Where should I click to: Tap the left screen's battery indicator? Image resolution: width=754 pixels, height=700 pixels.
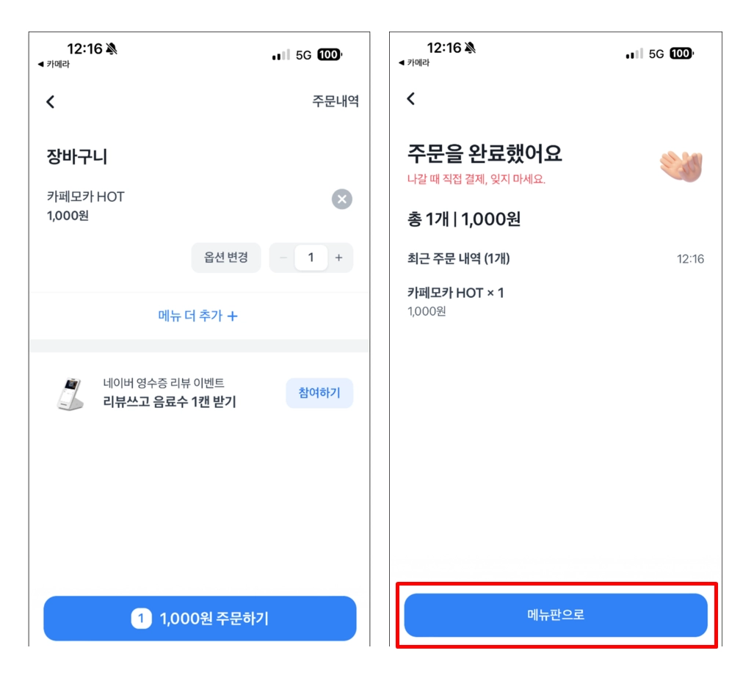click(x=330, y=55)
